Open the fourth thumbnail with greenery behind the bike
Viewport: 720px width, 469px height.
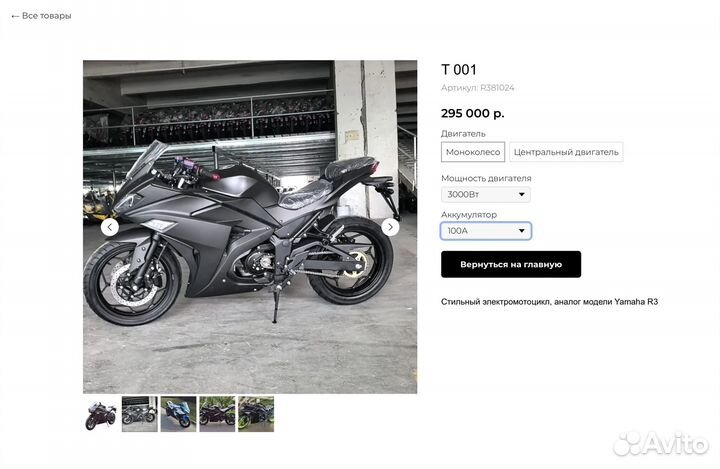coord(217,414)
